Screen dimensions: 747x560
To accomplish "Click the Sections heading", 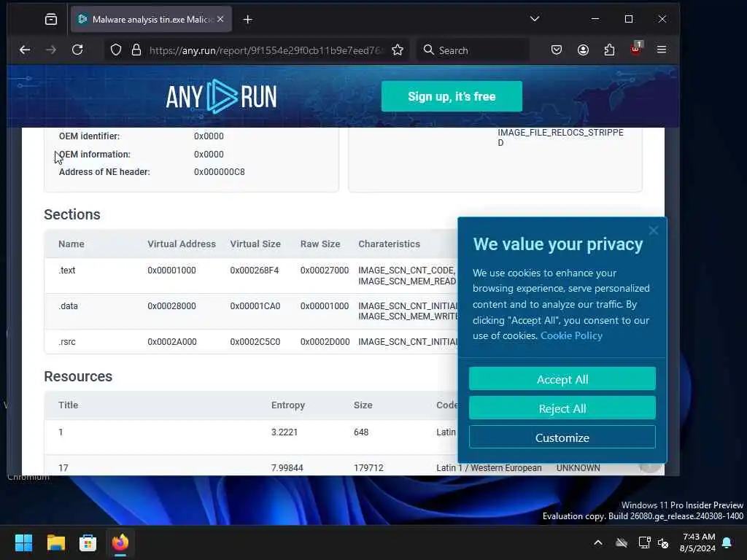I will (x=72, y=214).
